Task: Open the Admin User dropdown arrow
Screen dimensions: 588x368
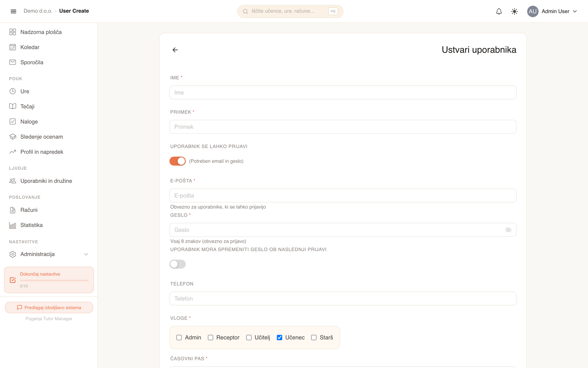Action: [x=575, y=11]
